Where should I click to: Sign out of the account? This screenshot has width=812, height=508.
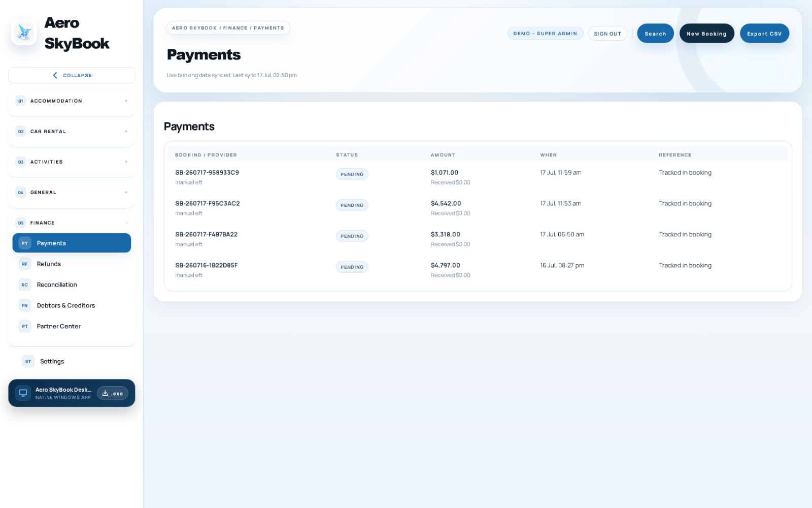point(607,34)
